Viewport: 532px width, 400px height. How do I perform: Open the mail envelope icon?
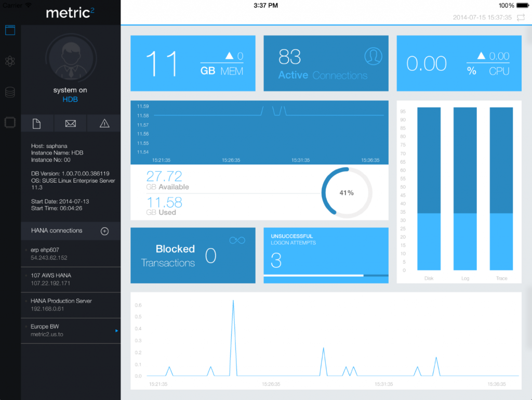tap(70, 123)
